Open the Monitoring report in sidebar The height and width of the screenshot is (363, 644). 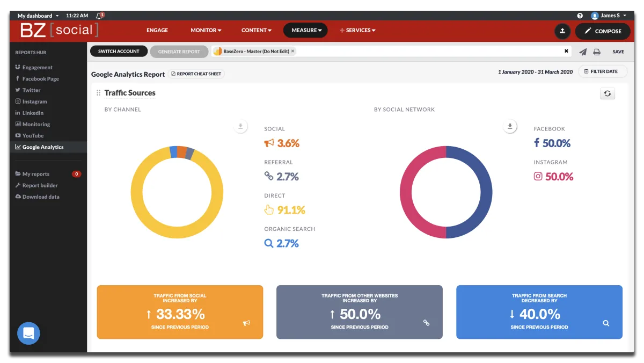click(x=33, y=124)
